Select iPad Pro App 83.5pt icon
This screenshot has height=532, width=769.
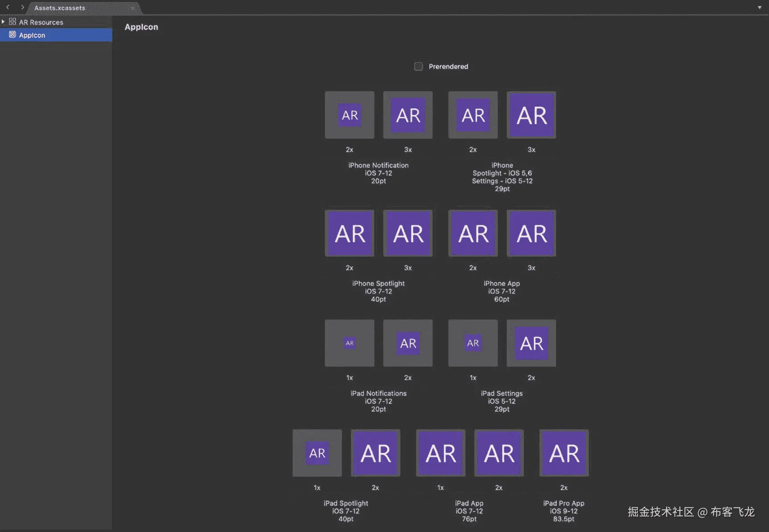tap(564, 453)
